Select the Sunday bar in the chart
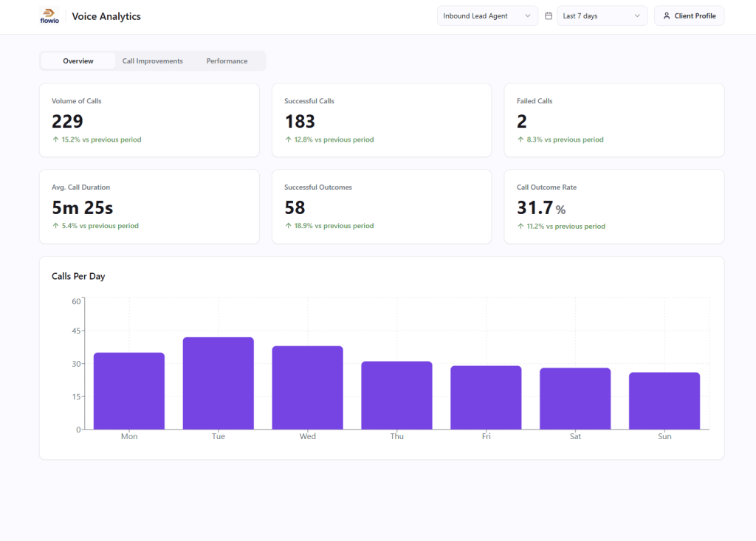 664,402
